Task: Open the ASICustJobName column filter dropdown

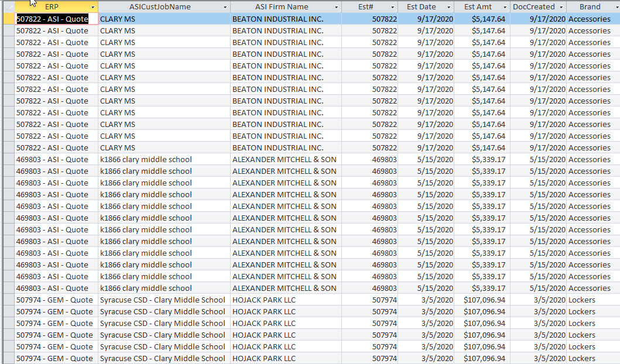Action: [225, 7]
